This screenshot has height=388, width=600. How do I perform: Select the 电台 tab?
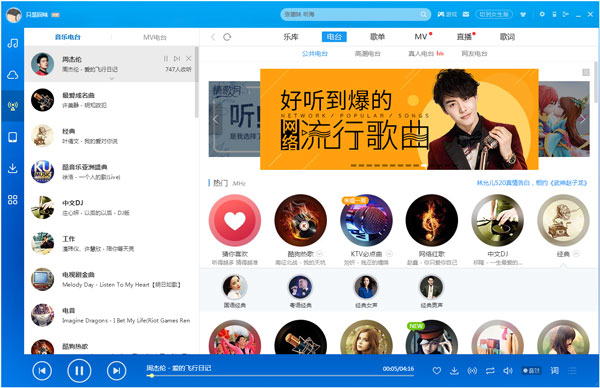pos(334,37)
